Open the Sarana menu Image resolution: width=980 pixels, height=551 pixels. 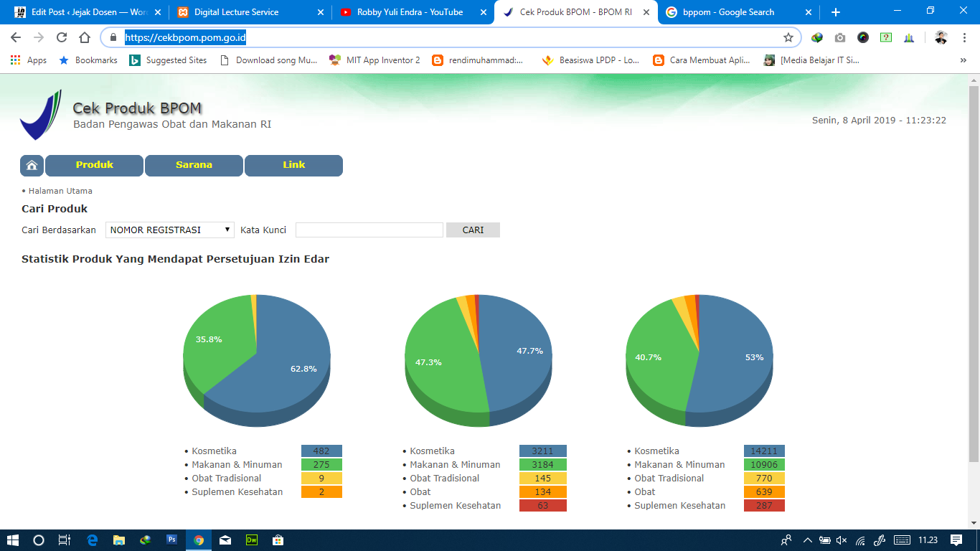point(194,165)
